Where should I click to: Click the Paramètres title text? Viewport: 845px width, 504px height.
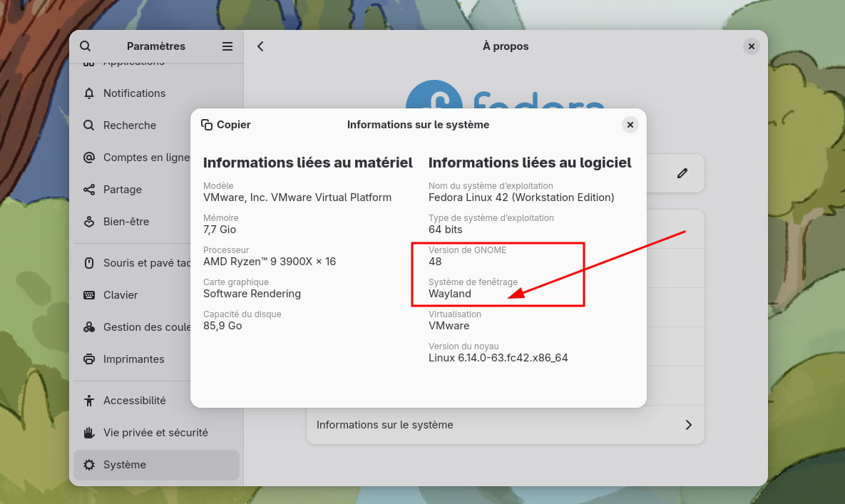tap(155, 46)
